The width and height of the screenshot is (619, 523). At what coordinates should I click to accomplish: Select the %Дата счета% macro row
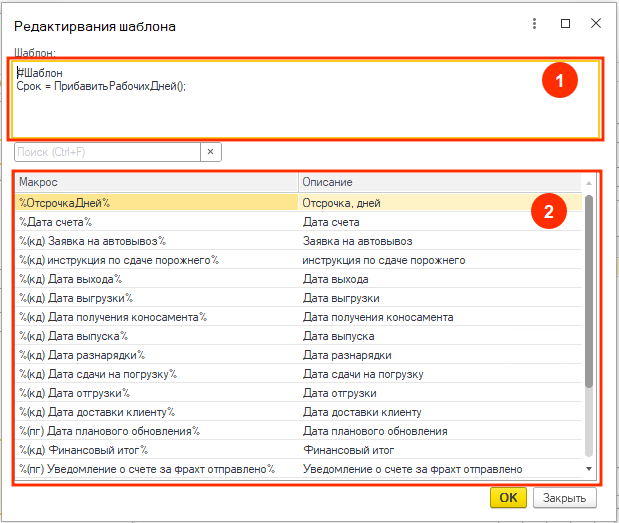pyautogui.click(x=298, y=222)
